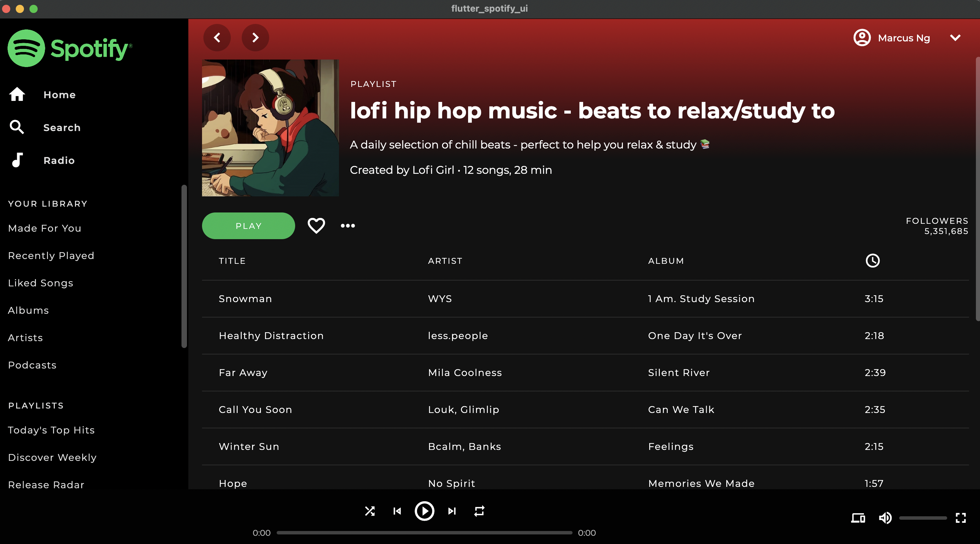The image size is (980, 544).
Task: Select Radio in the left sidebar
Action: 59,160
